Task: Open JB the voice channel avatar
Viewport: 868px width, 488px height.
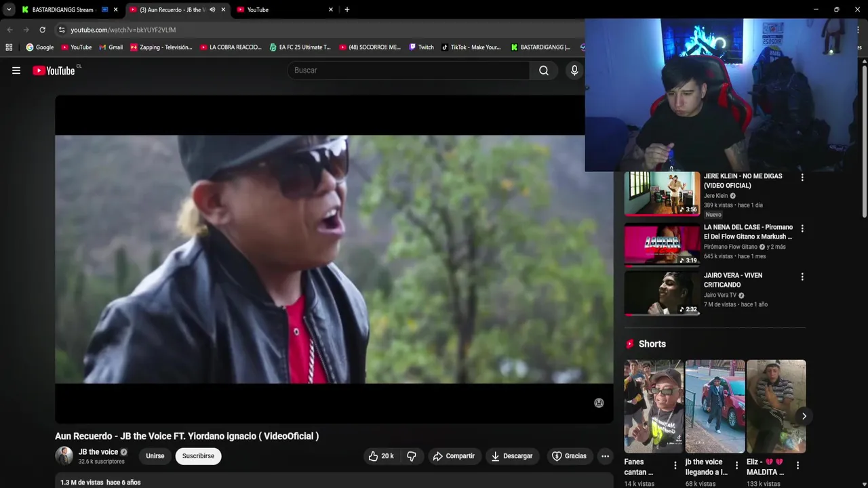Action: pyautogui.click(x=64, y=456)
